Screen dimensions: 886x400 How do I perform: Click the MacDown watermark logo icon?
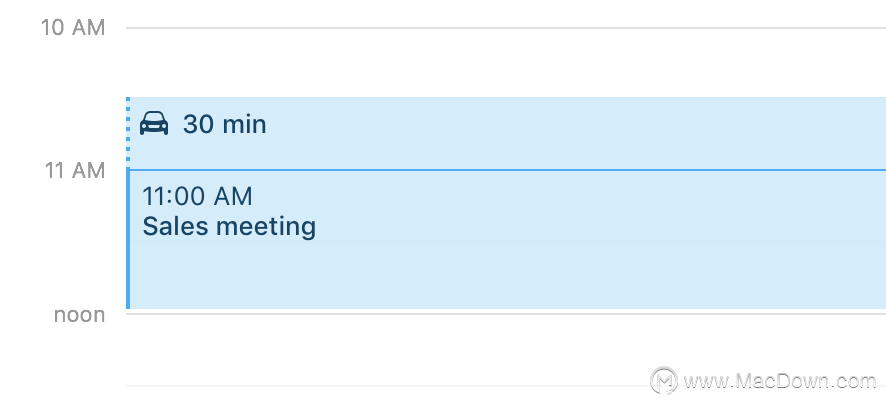coord(663,380)
